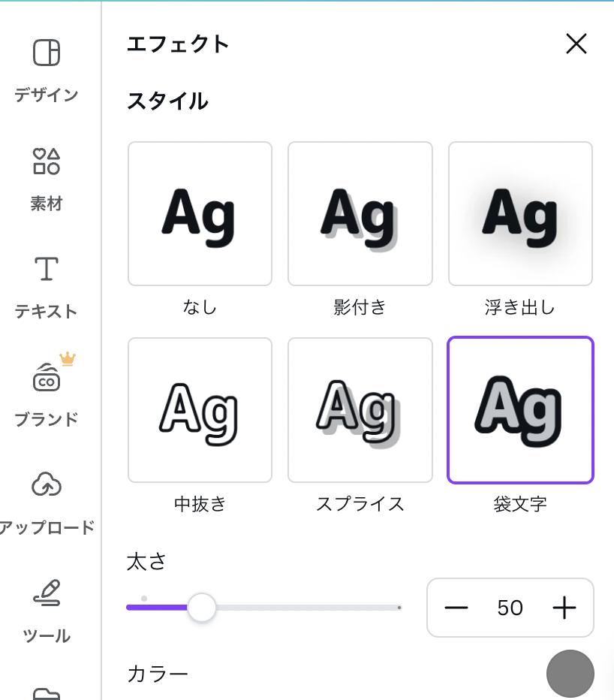The width and height of the screenshot is (614, 700).
Task: Apply the 浮き出し (Lift) text style
Action: [x=520, y=214]
